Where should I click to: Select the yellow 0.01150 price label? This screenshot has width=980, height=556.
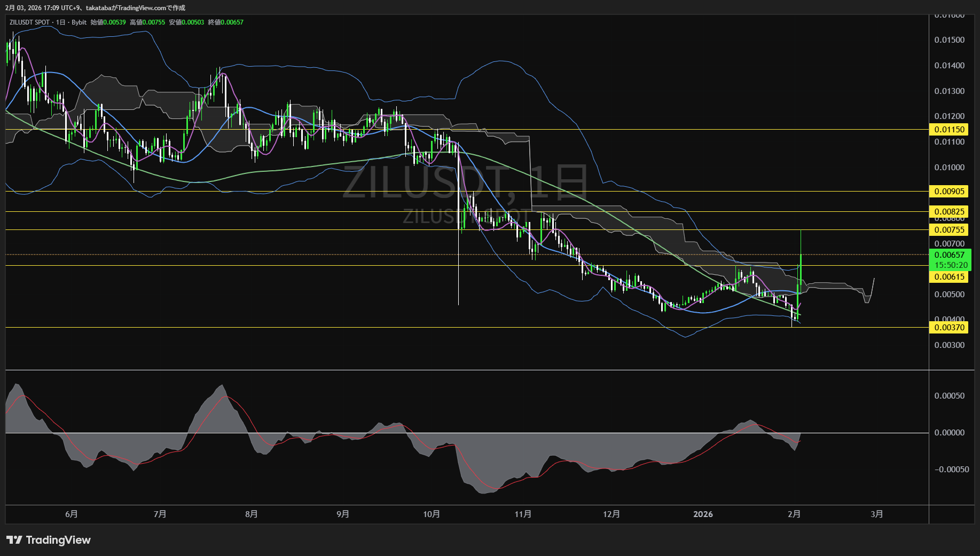949,130
